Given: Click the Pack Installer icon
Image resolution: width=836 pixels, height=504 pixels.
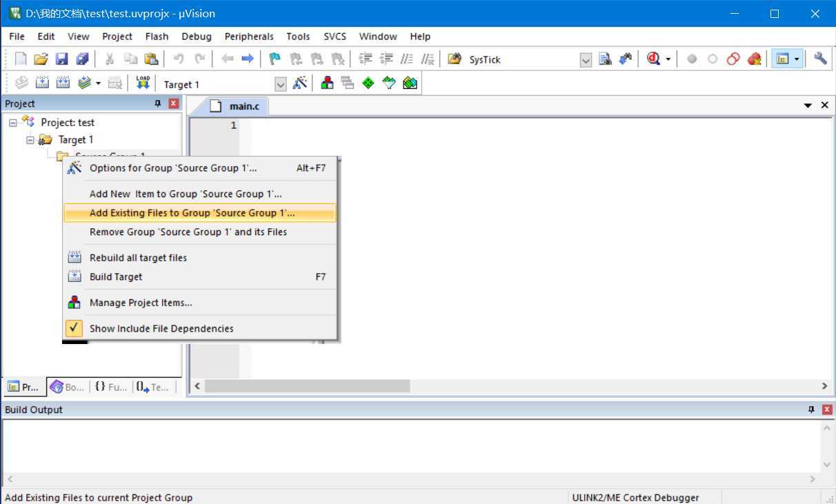Looking at the screenshot, I should tap(410, 83).
